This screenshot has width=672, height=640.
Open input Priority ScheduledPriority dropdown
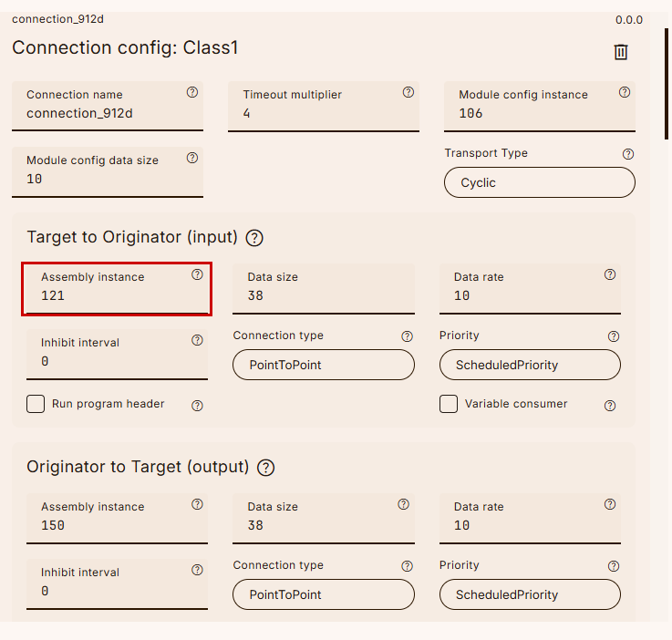[529, 365]
